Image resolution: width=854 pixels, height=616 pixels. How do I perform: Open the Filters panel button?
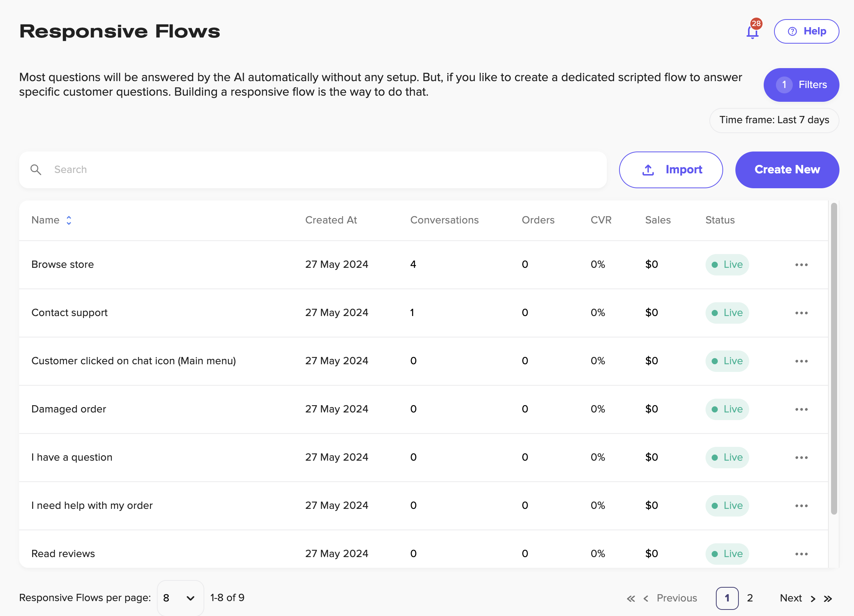[801, 85]
